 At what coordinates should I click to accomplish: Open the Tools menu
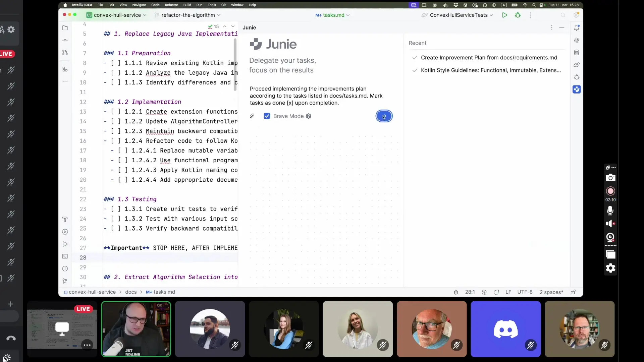coord(212,5)
